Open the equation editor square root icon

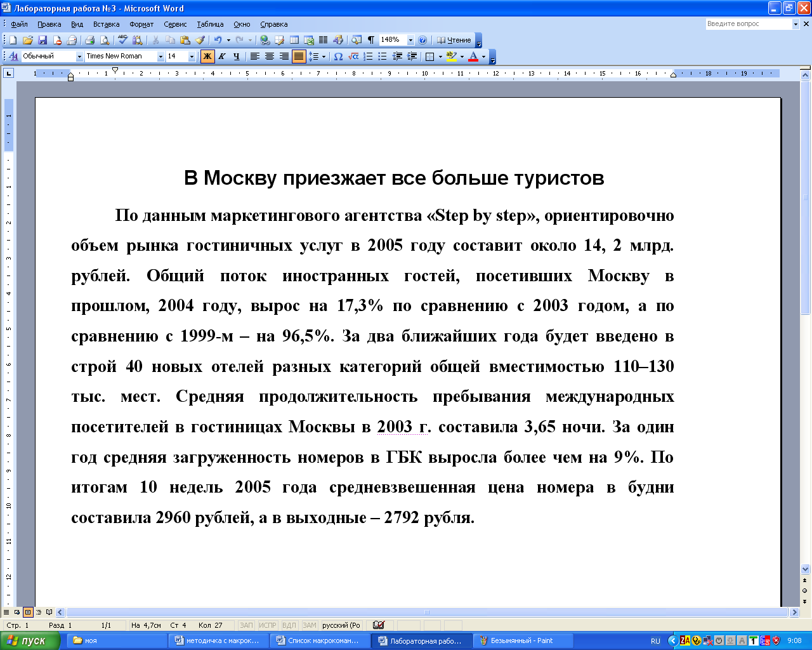pos(353,56)
